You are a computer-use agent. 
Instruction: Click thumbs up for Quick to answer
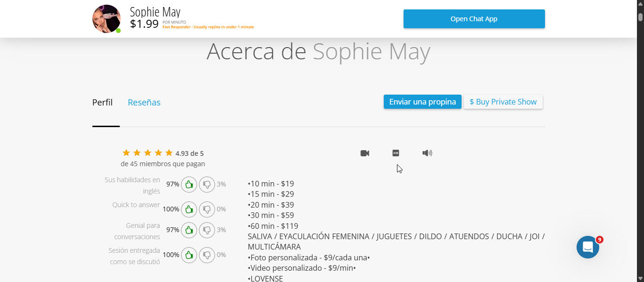(189, 209)
